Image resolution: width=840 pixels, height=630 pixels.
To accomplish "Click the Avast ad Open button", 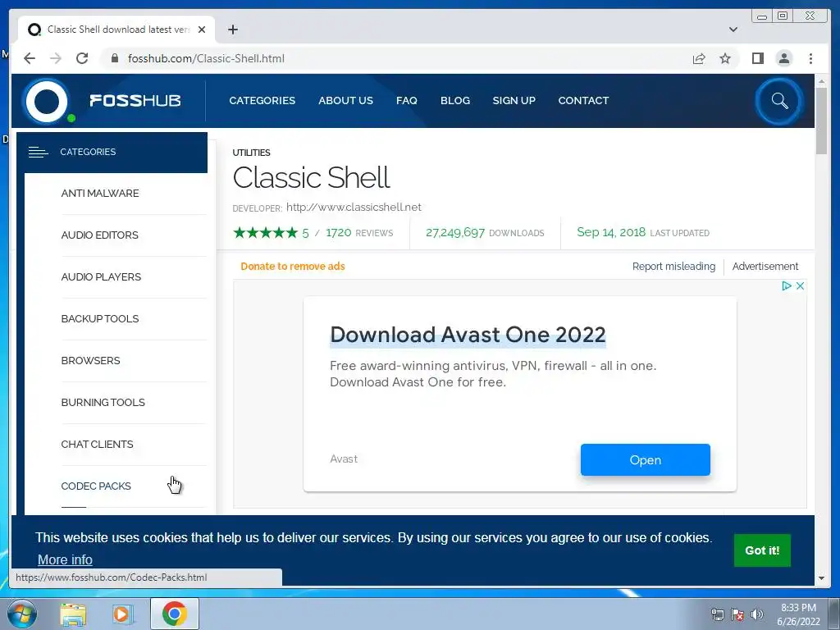I will [x=645, y=459].
